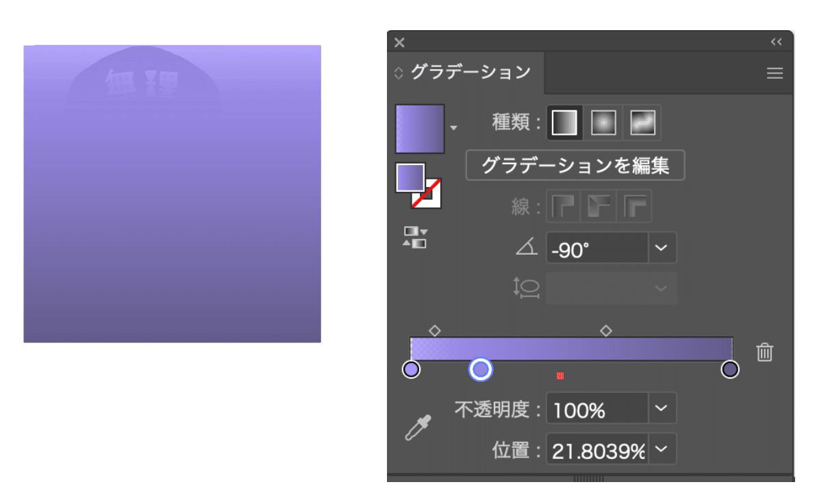This screenshot has height=504, width=815.
Task: Open the 不透明度 opacity dropdown arrow
Action: tap(661, 408)
